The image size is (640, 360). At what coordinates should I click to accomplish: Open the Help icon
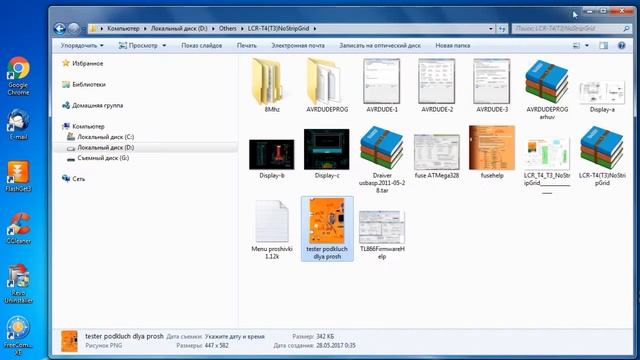tap(621, 46)
